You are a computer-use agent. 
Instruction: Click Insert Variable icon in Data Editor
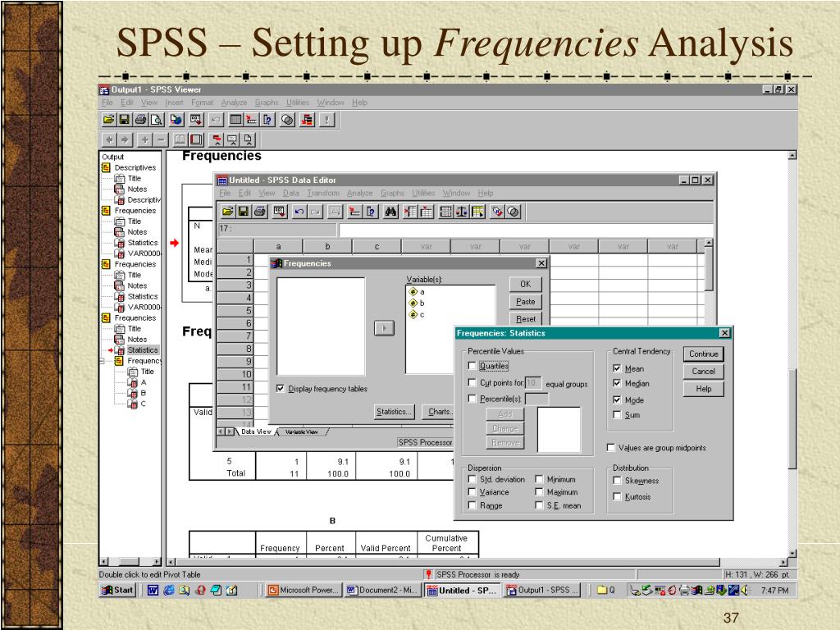[427, 212]
